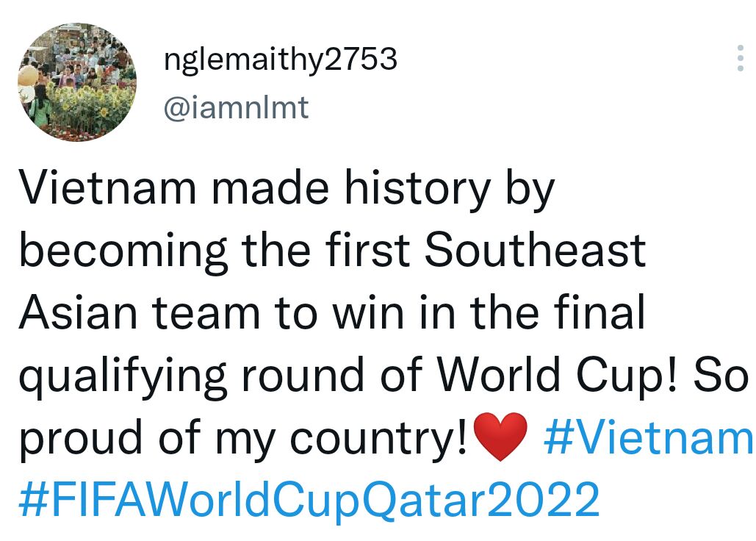Click the word 'Vietnam' starting the tweet
Viewport: 756px width, 541px height.
click(107, 189)
